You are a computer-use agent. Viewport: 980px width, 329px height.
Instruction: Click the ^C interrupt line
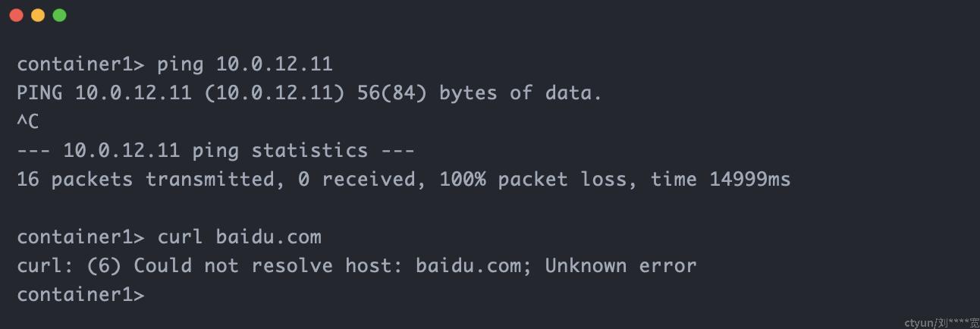(28, 122)
